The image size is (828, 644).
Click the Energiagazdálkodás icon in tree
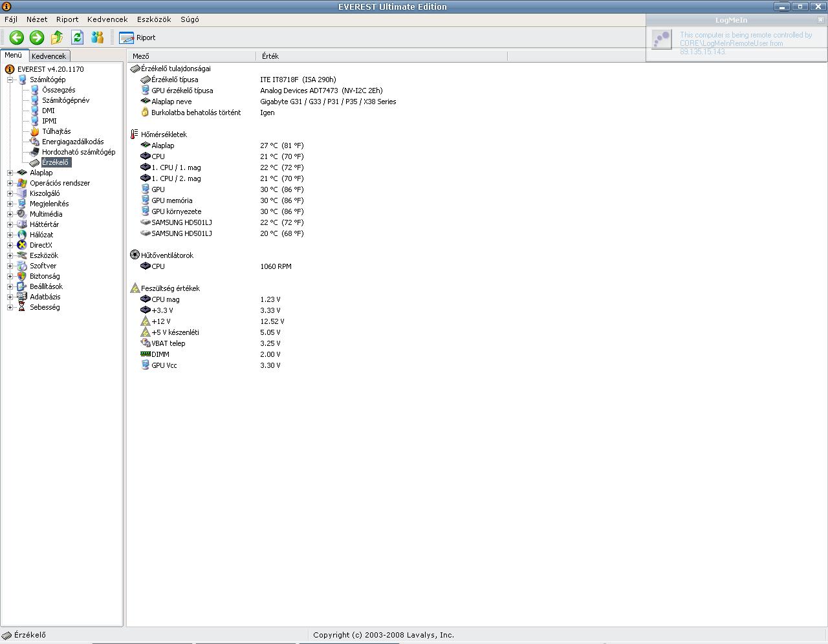(x=34, y=142)
